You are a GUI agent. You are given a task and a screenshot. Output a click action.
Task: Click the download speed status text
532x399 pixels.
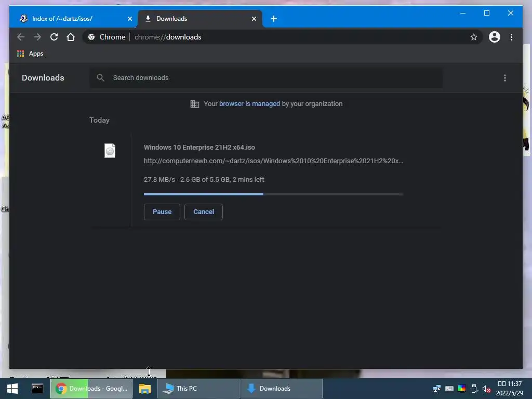tap(204, 179)
